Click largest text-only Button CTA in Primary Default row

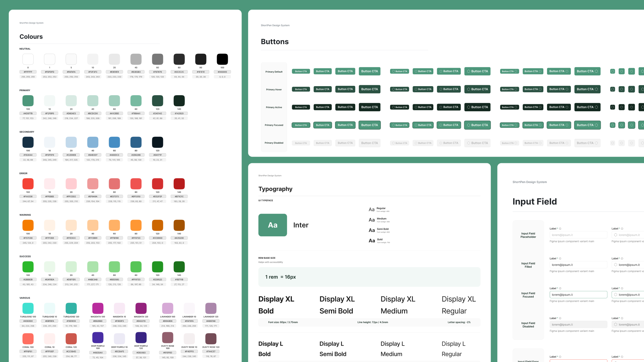pyautogui.click(x=369, y=71)
